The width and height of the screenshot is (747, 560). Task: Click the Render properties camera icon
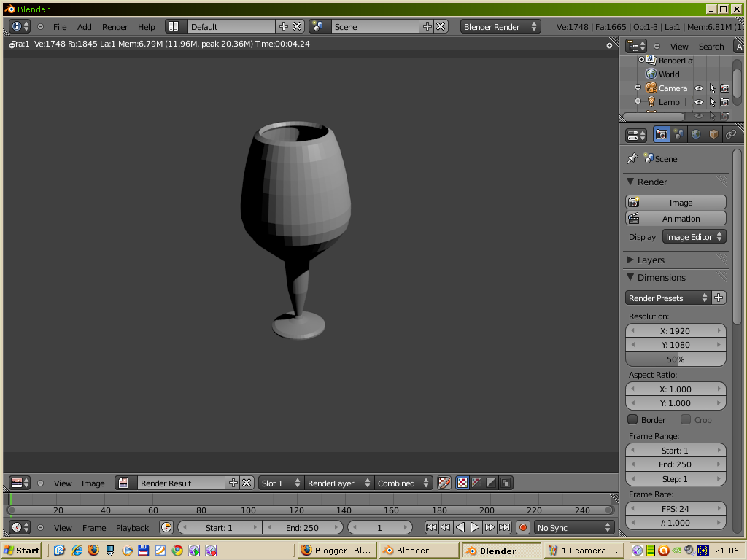click(x=661, y=134)
